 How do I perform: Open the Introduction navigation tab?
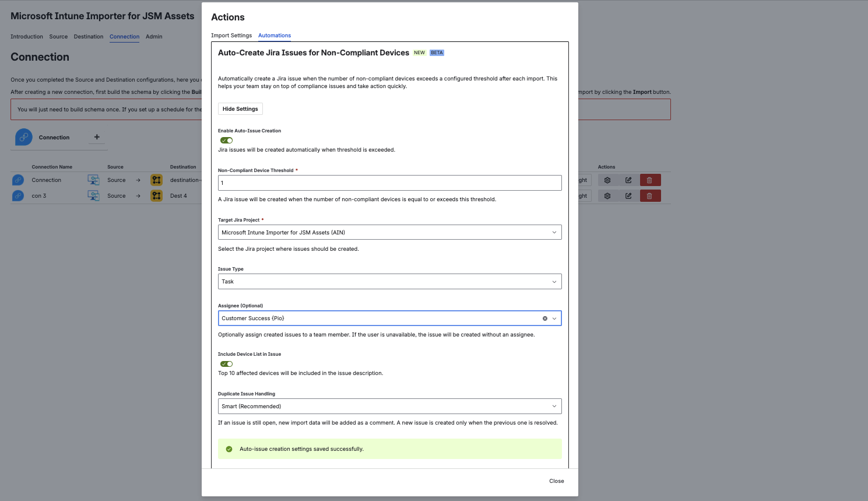pos(27,37)
